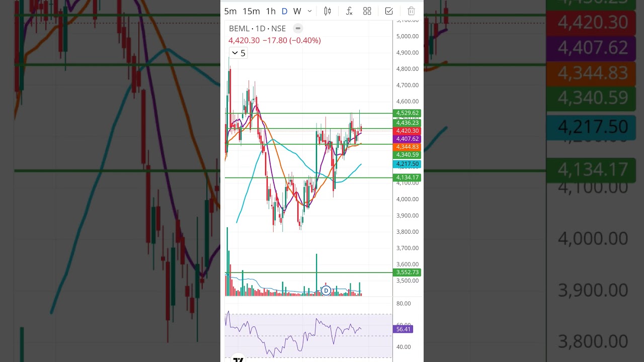Click the 4,134.17 green line price label
This screenshot has width=644, height=362.
pyautogui.click(x=408, y=177)
